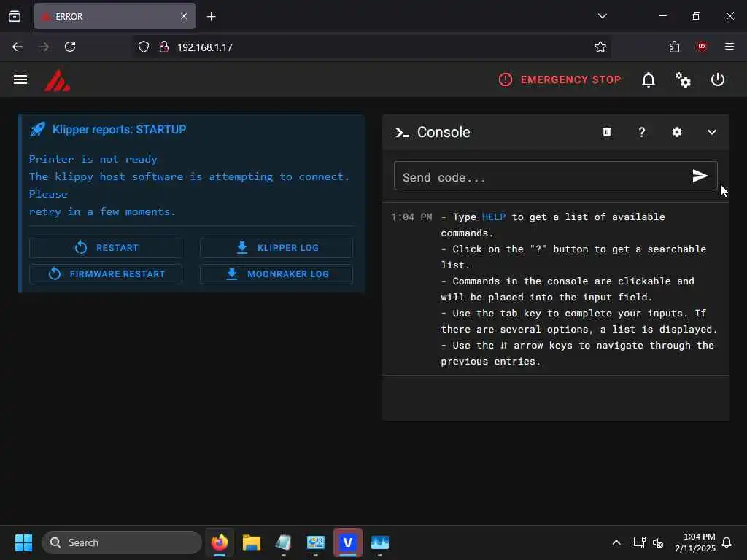
Task: Click the muted volume tray icon
Action: point(658,542)
